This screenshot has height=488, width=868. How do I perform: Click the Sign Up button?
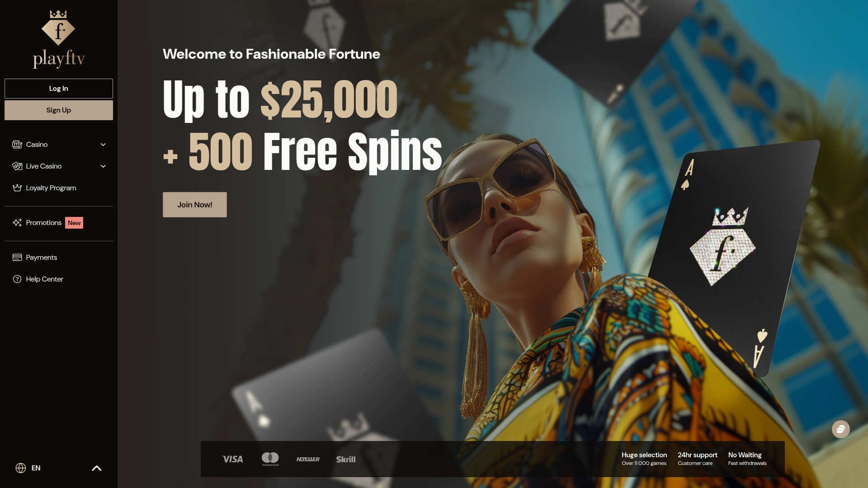click(59, 110)
